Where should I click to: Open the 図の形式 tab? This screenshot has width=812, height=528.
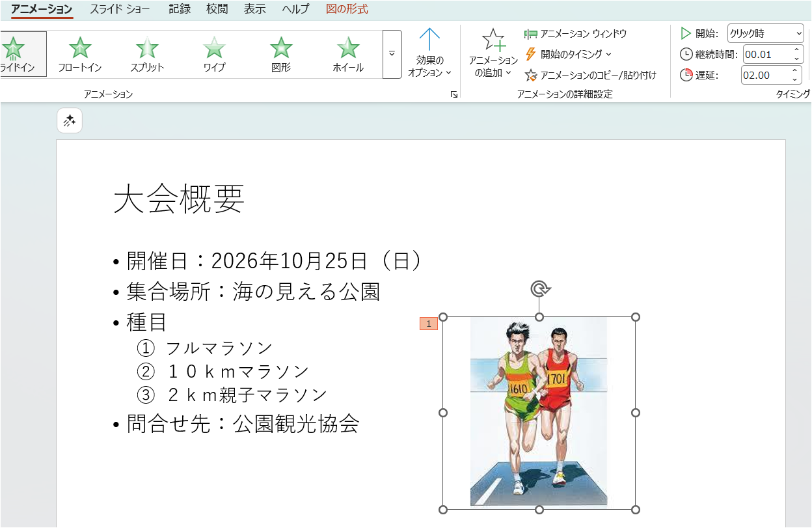tap(347, 9)
